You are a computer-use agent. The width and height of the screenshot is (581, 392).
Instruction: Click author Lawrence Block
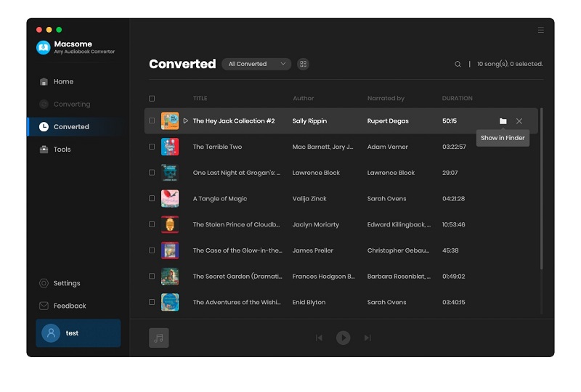(316, 173)
